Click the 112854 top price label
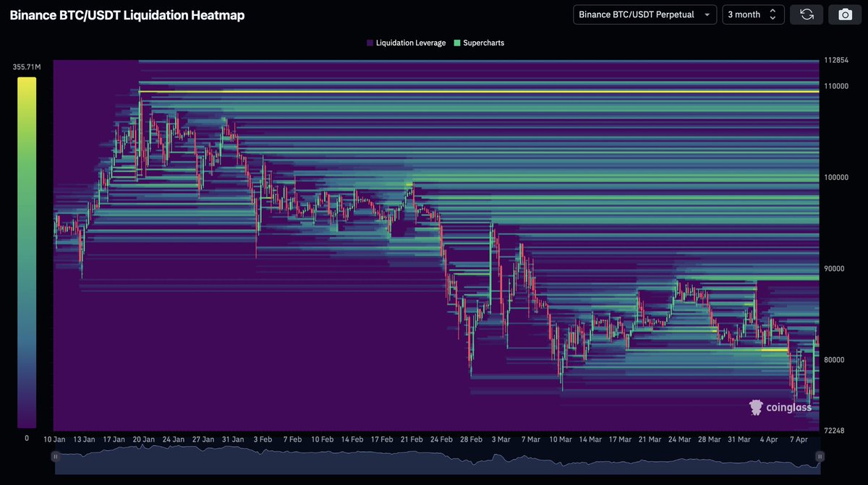The image size is (868, 485). pos(835,61)
